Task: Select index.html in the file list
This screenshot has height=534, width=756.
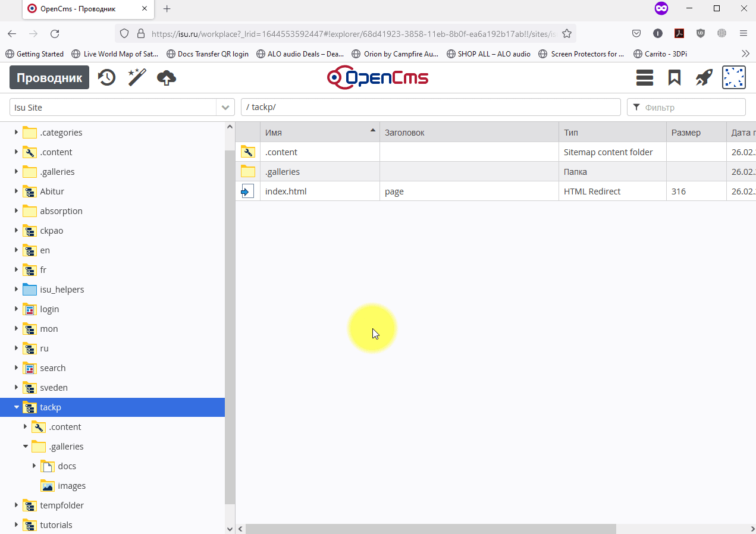Action: coord(286,191)
